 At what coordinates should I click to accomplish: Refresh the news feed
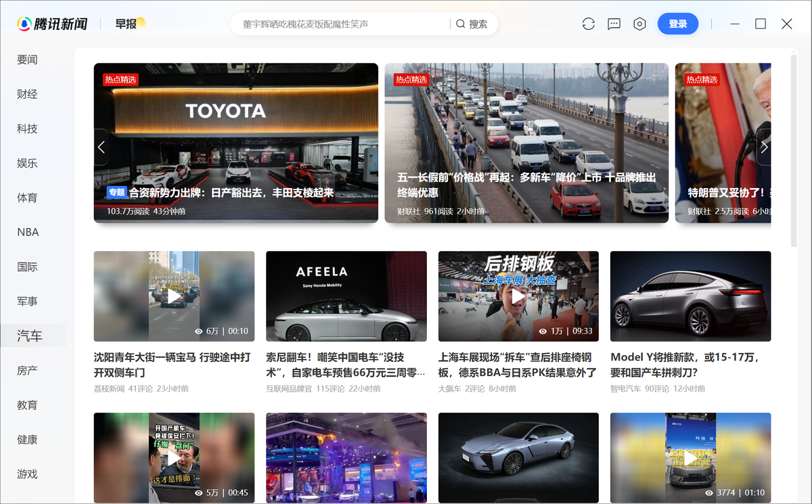click(x=588, y=24)
